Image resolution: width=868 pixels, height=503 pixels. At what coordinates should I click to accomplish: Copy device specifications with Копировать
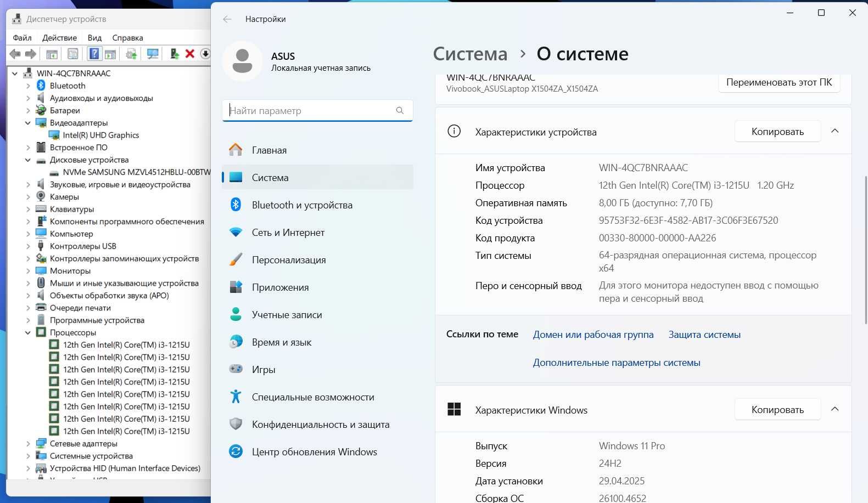[777, 132]
